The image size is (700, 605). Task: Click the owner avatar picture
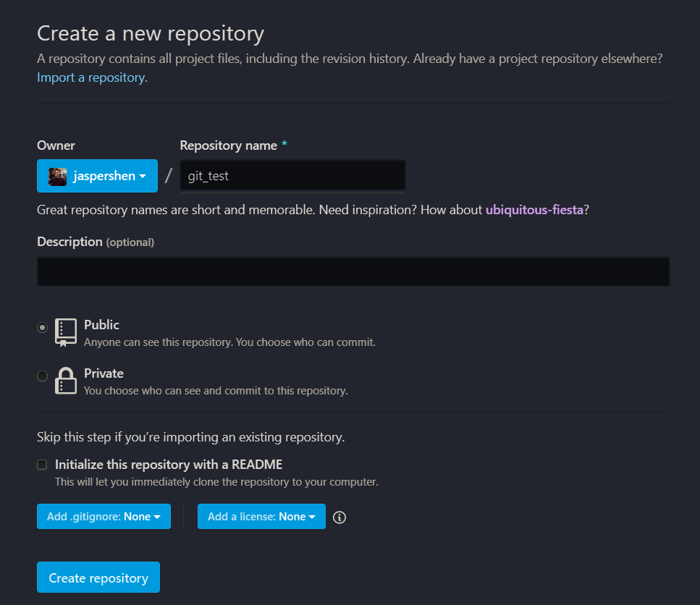click(x=58, y=176)
